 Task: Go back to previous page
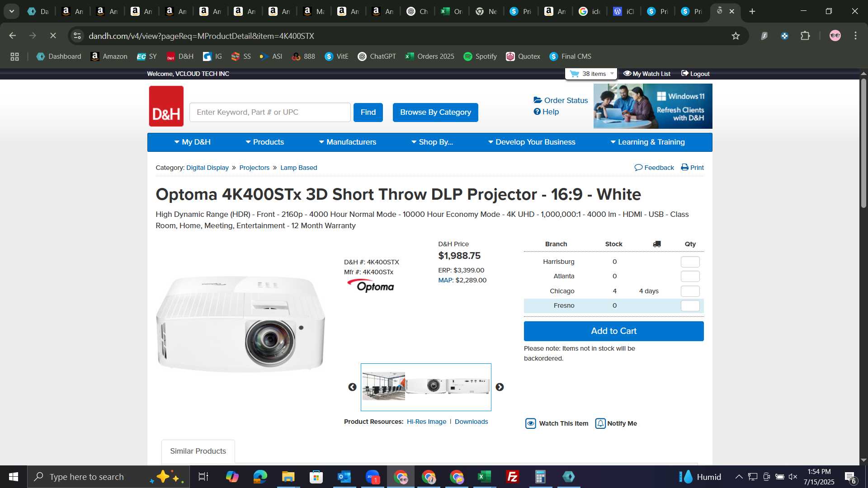point(13,36)
